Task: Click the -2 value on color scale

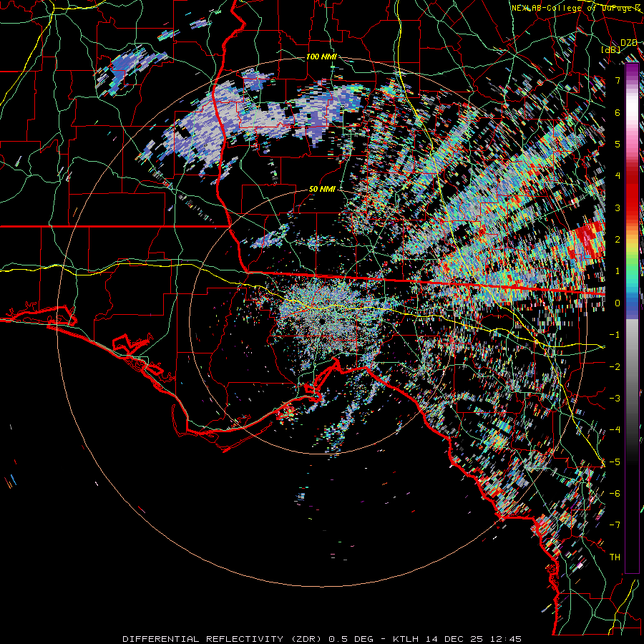Action: (615, 366)
